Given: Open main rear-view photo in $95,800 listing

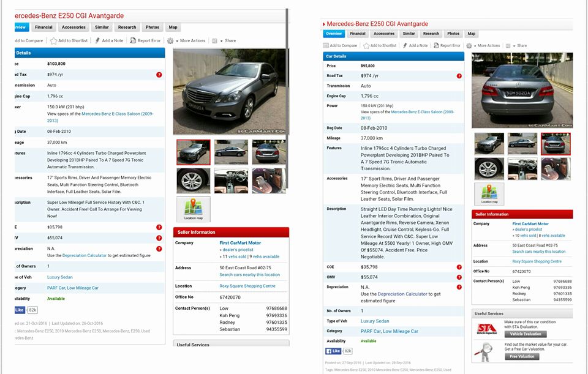Looking at the screenshot, I should [522, 91].
